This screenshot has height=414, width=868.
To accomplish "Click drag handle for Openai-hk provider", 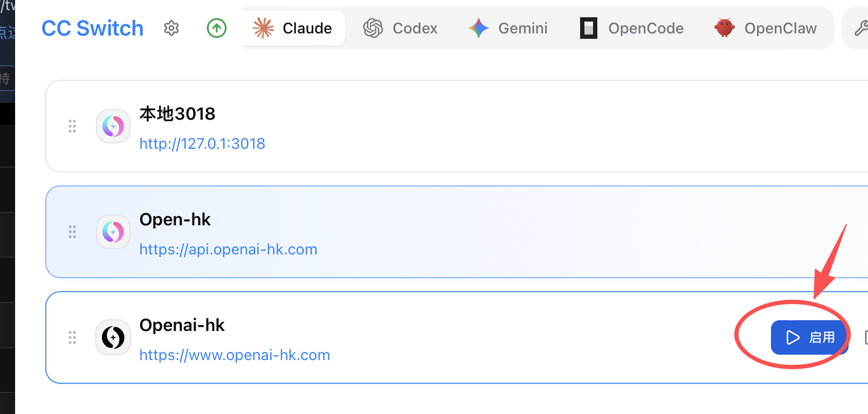I will pos(72,337).
